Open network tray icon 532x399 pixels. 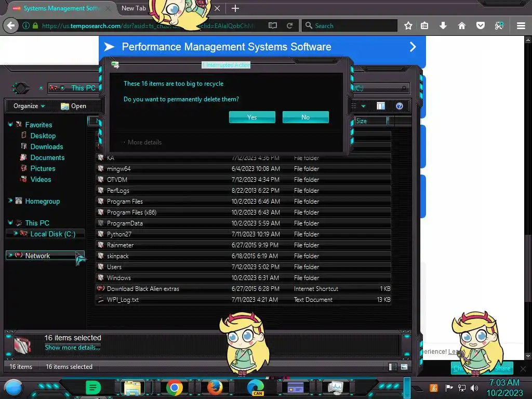point(461,388)
